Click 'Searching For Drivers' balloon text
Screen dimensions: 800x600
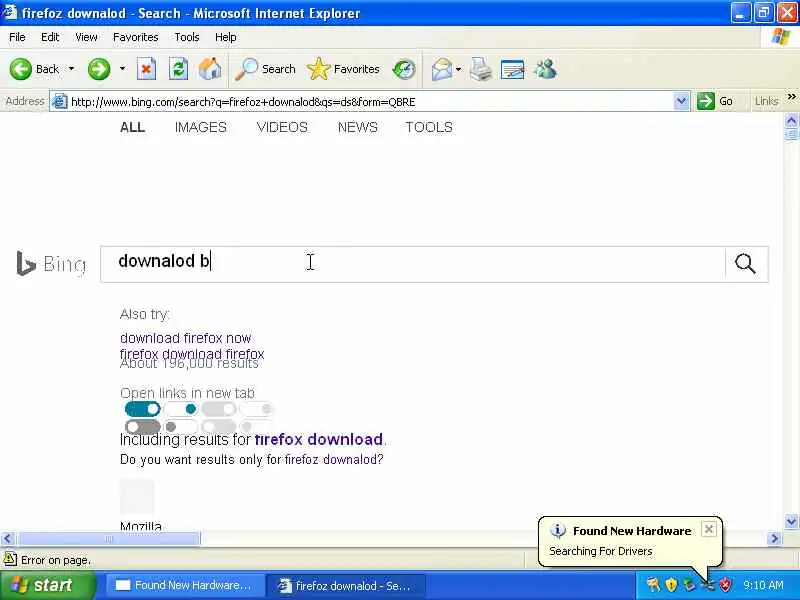(601, 551)
